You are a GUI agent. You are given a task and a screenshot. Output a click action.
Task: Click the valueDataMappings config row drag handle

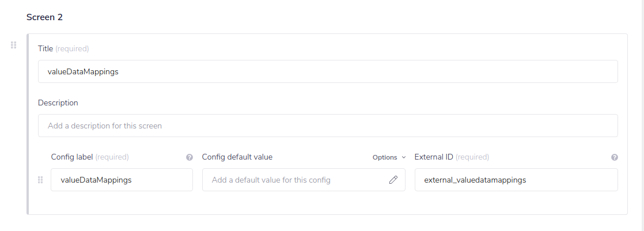[40, 180]
